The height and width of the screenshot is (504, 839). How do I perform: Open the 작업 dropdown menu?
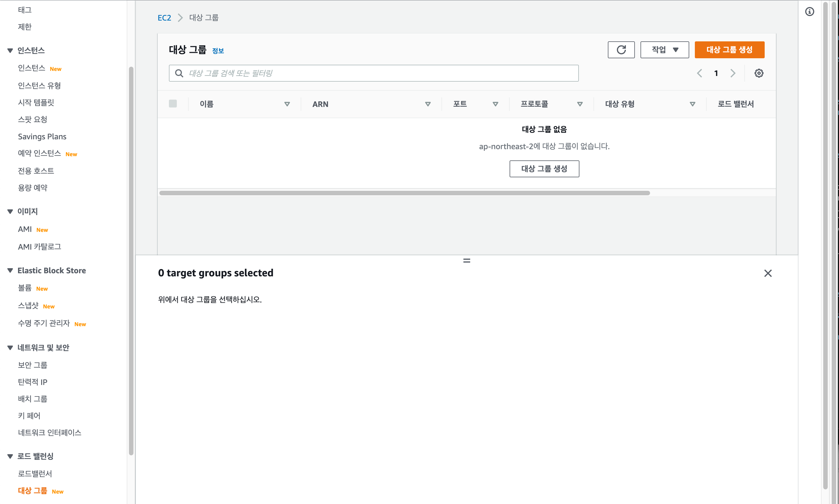[x=664, y=50]
